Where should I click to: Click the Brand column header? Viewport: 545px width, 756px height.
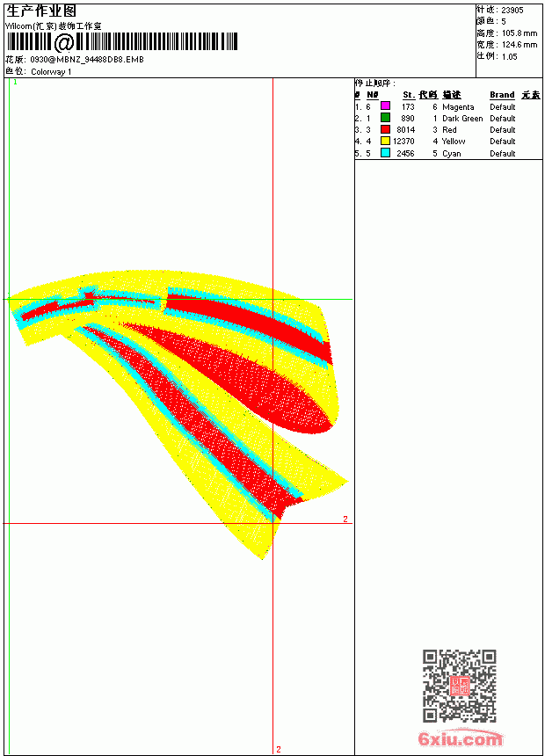point(502,95)
